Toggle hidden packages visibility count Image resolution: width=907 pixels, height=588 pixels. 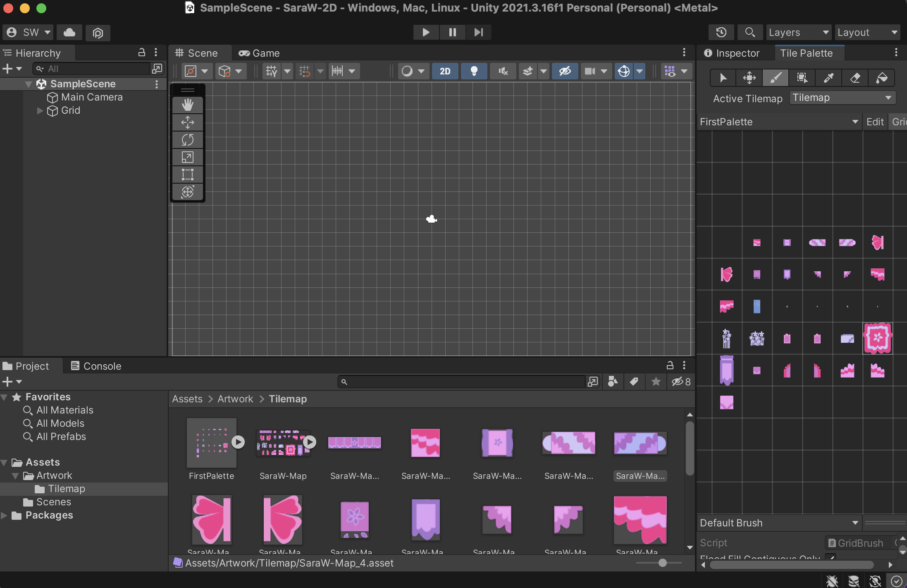coord(681,382)
